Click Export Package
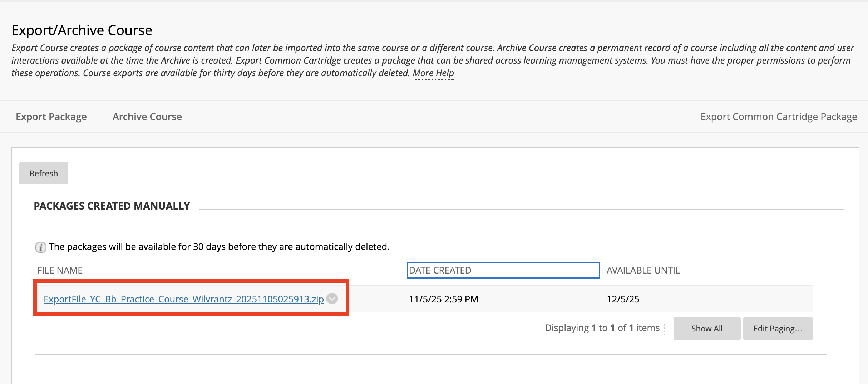The height and width of the screenshot is (384, 868). tap(51, 117)
